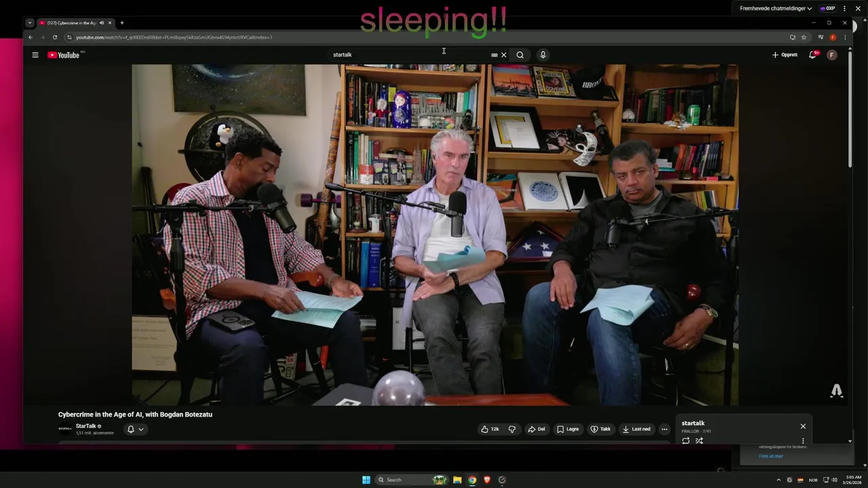Open the StarTalk channel avatar
The image size is (868, 488).
click(x=65, y=429)
